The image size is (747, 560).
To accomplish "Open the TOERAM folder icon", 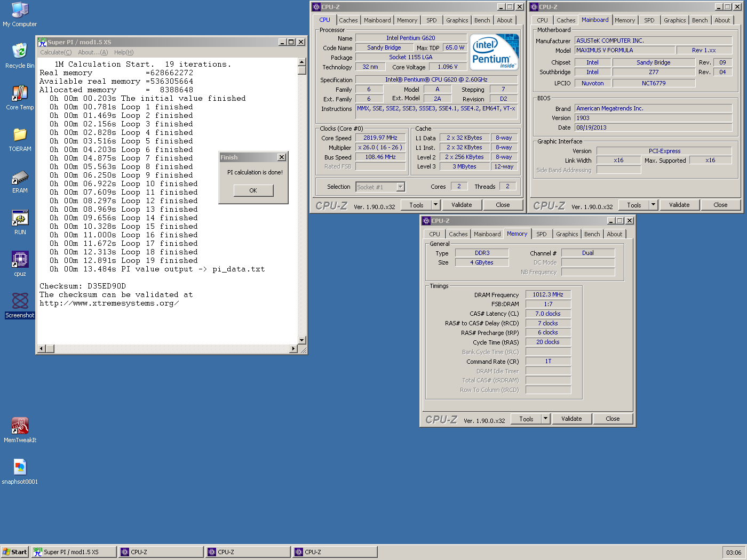I will pyautogui.click(x=20, y=139).
